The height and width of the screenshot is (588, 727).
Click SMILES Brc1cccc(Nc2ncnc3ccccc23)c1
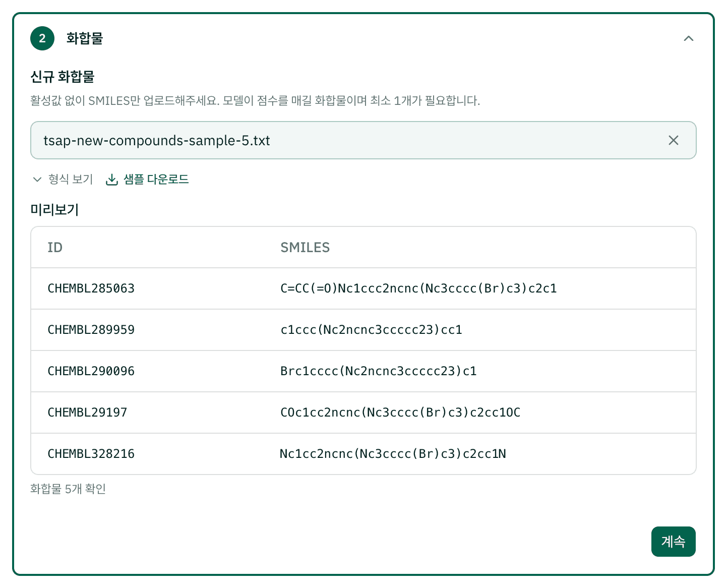[x=379, y=371]
